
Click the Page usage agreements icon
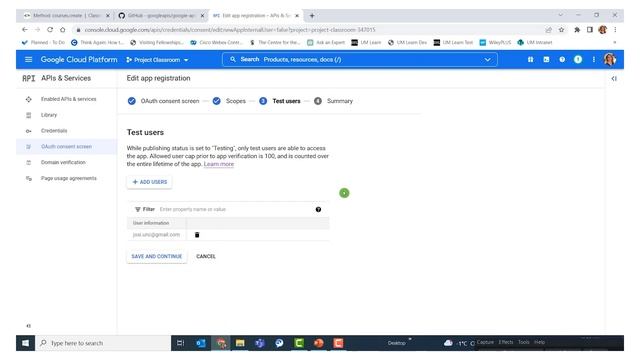pyautogui.click(x=29, y=178)
